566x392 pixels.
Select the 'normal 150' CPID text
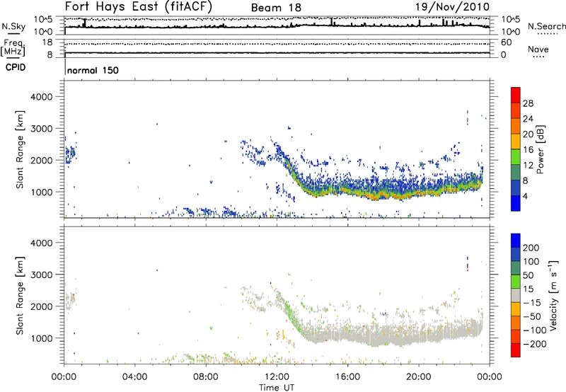coord(93,70)
